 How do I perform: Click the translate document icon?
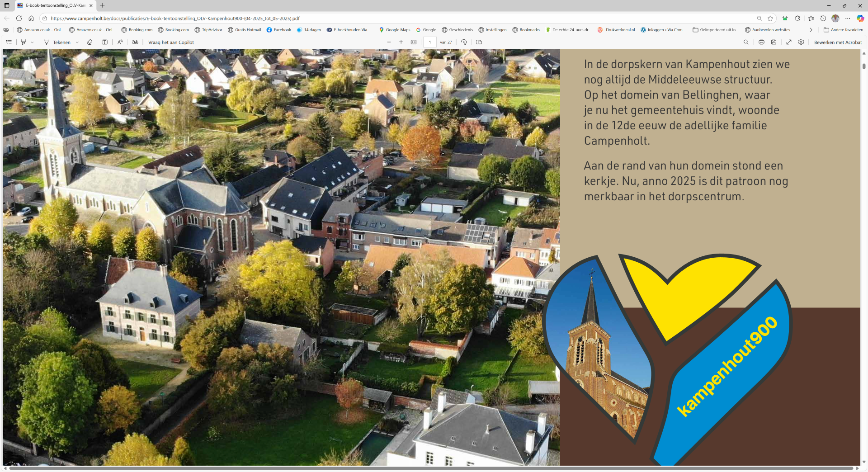click(135, 42)
